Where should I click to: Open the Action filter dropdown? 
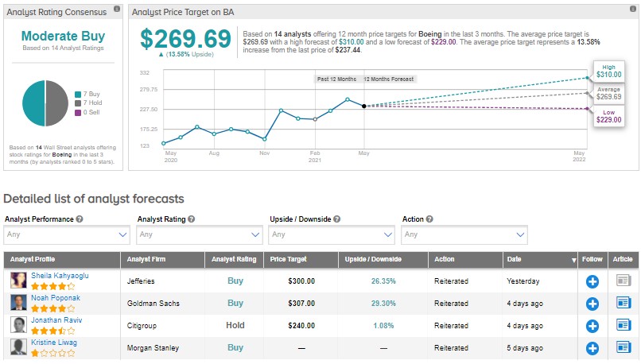click(464, 234)
